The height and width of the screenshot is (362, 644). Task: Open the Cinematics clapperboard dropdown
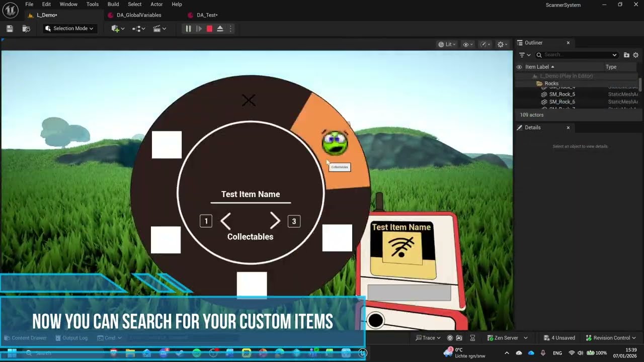point(159,29)
